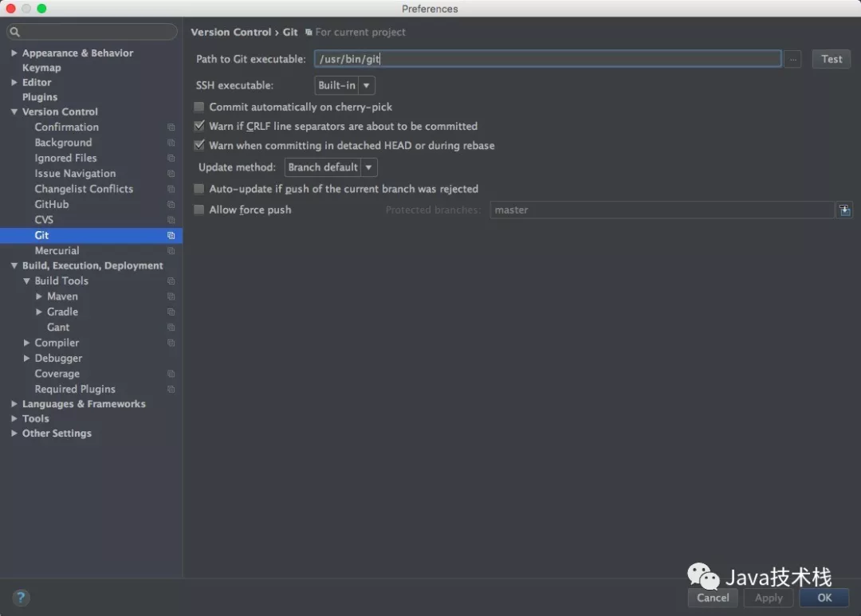The width and height of the screenshot is (861, 616).
Task: Expand Appearance & Behavior section
Action: click(14, 53)
